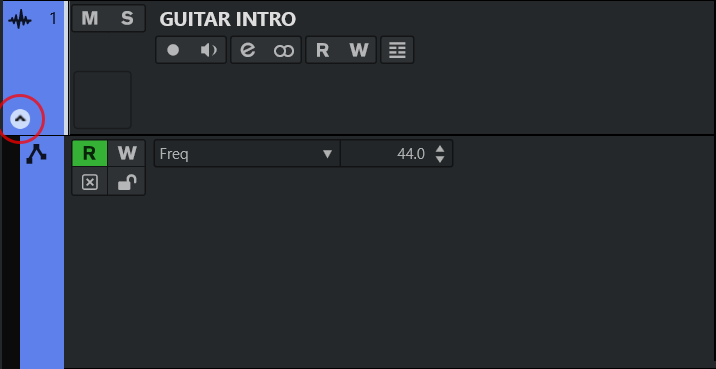This screenshot has width=716, height=369.
Task: Disable green read button on Freq lane
Action: 90,153
